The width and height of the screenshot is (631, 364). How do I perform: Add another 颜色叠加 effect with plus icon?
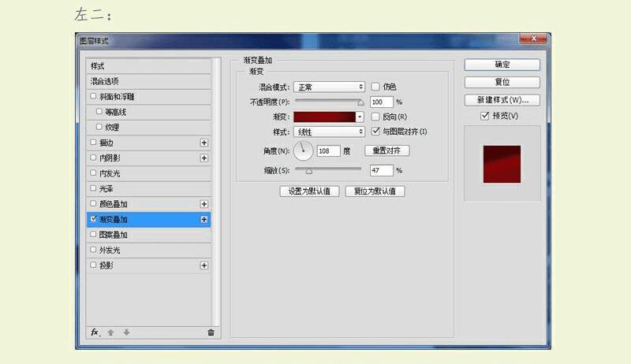204,204
